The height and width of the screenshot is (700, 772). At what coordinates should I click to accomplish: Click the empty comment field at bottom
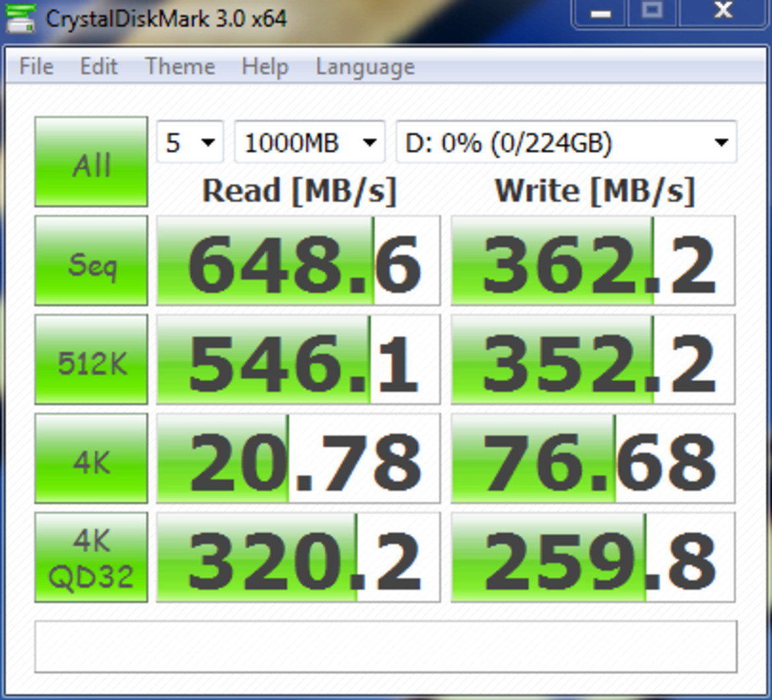click(386, 647)
